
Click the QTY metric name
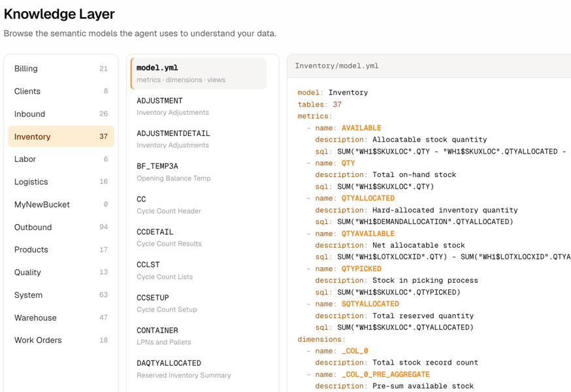pos(348,163)
